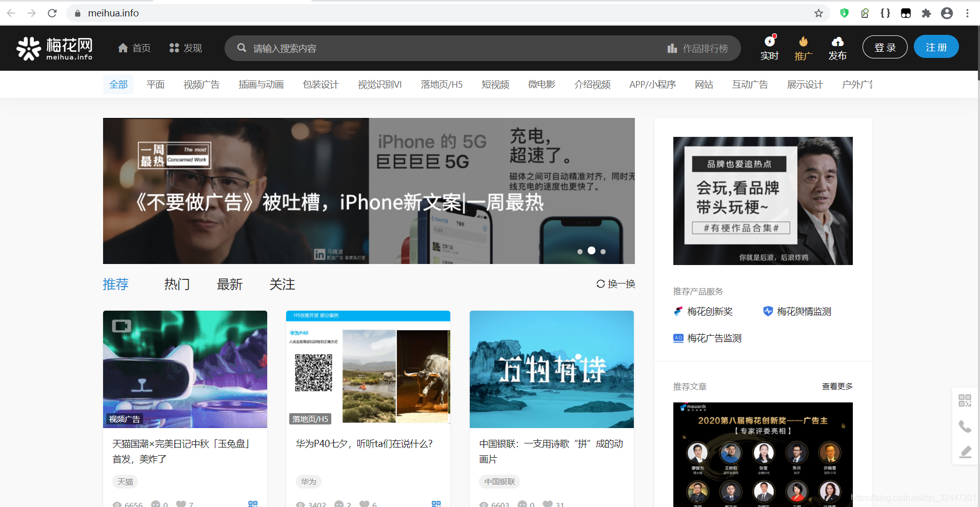Click the 华为 brand tag
The width and height of the screenshot is (980, 507).
(309, 482)
